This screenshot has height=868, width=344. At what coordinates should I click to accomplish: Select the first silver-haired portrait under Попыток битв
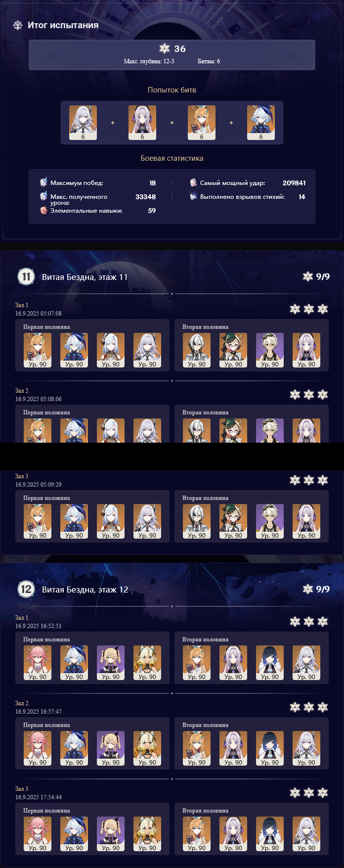[x=83, y=123]
